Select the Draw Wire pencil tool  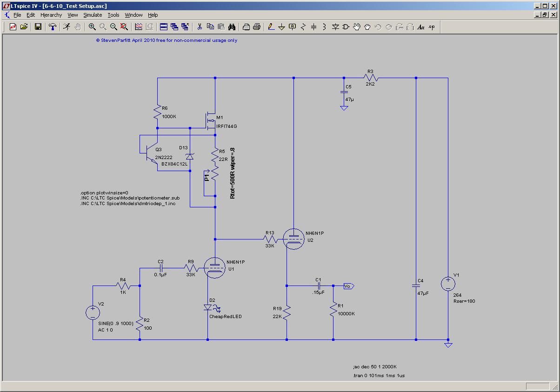[271, 27]
